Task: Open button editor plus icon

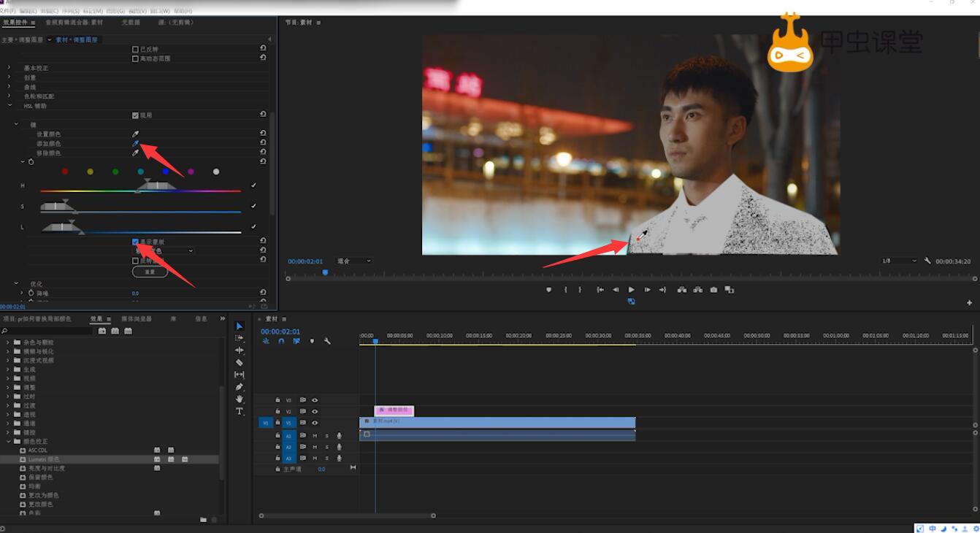Action: [970, 302]
